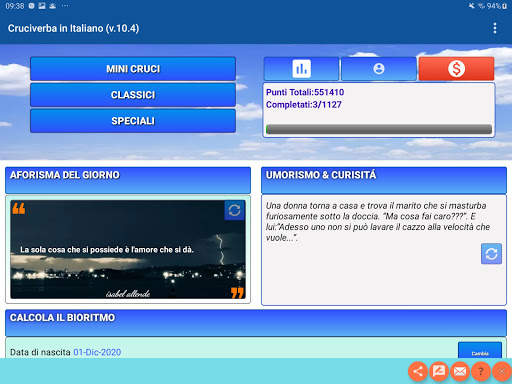Click the joke text in humor panel
512x384 pixels.
(378, 222)
